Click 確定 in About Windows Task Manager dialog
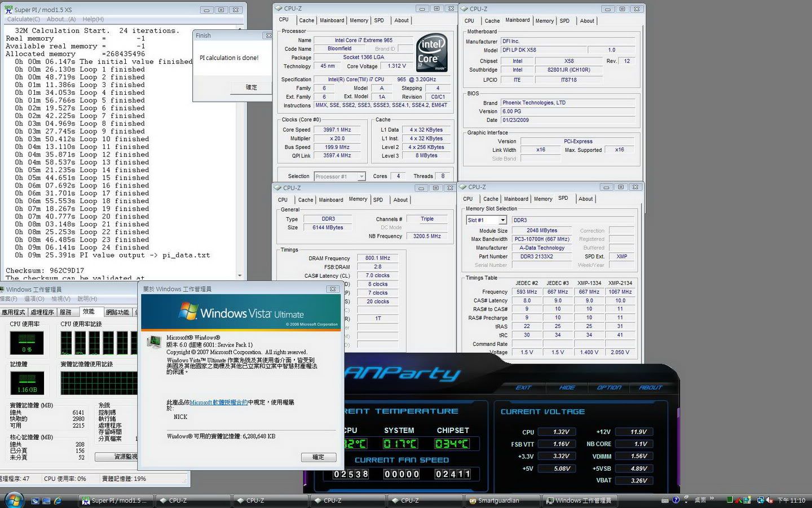This screenshot has height=508, width=812. click(319, 457)
